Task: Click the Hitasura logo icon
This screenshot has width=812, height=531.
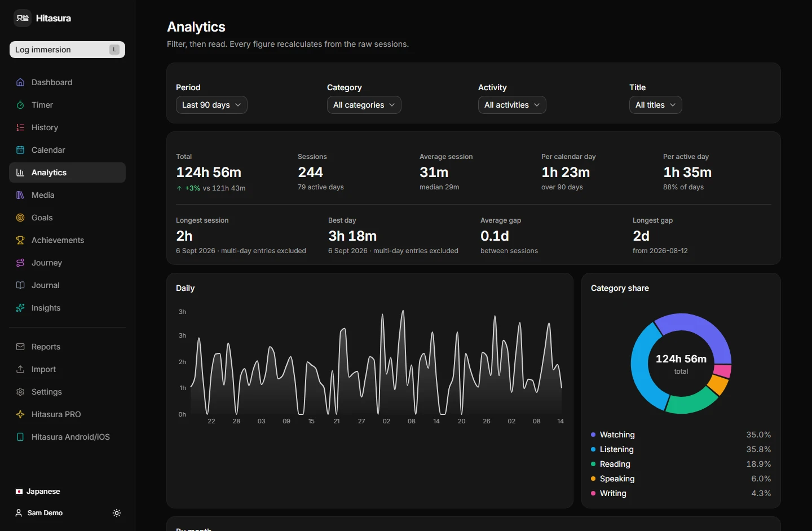Action: coord(23,18)
